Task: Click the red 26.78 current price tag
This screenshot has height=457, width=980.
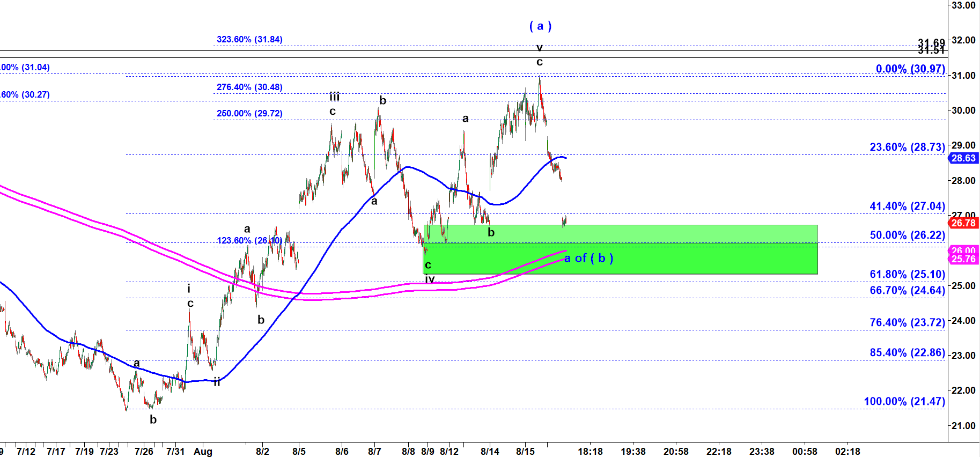Action: [x=963, y=223]
